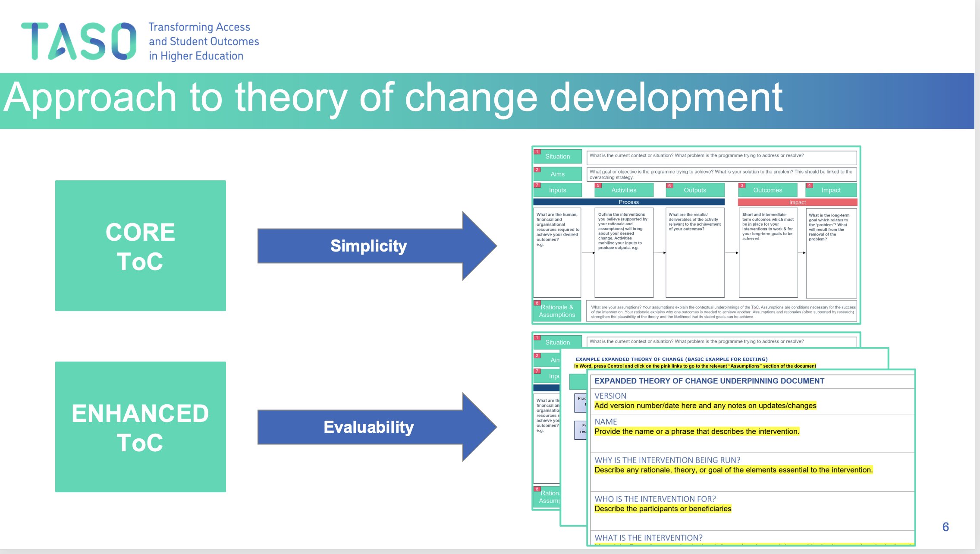
Task: Select the CORE ToC green box
Action: [x=140, y=246]
